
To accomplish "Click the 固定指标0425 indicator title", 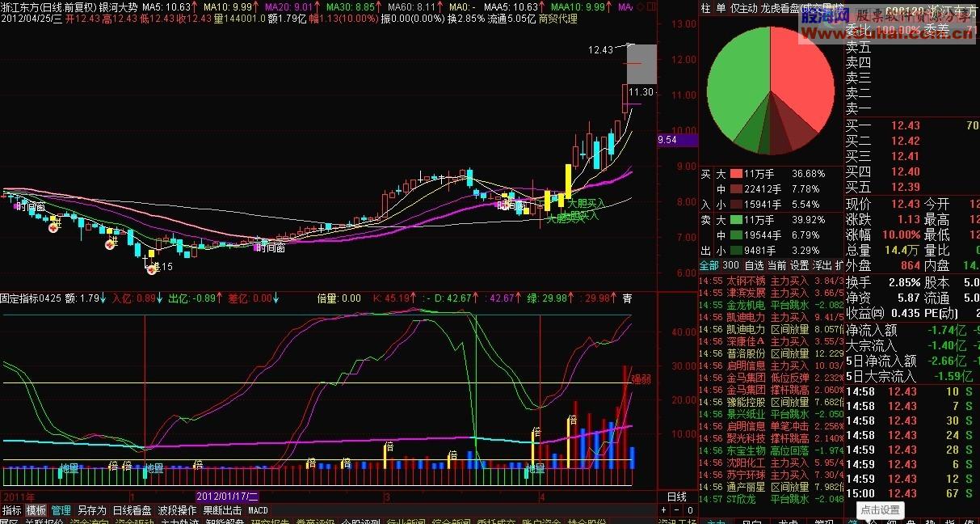I will pos(31,298).
